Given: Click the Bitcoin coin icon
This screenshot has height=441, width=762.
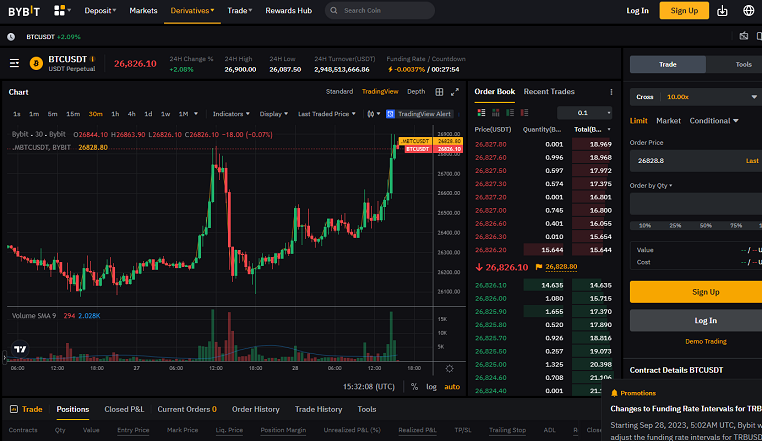Looking at the screenshot, I should point(36,63).
